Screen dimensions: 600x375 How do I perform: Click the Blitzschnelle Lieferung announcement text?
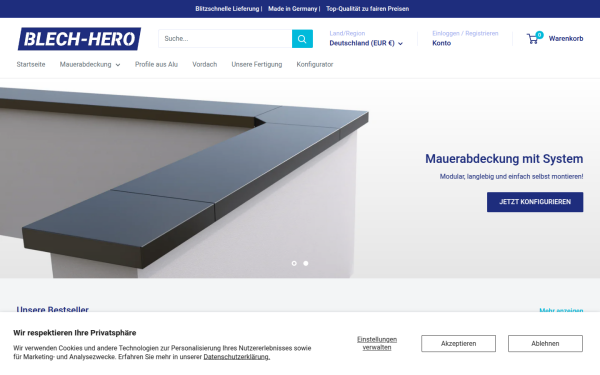pyautogui.click(x=227, y=8)
